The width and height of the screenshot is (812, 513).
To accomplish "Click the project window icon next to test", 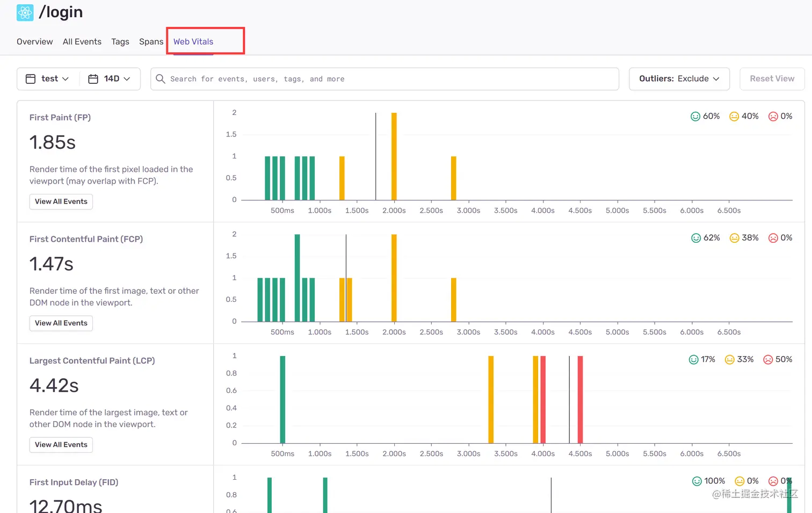I will pos(31,78).
